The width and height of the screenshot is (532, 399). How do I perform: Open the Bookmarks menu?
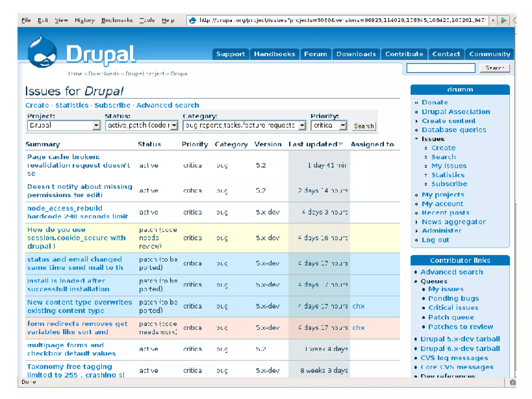[x=117, y=20]
